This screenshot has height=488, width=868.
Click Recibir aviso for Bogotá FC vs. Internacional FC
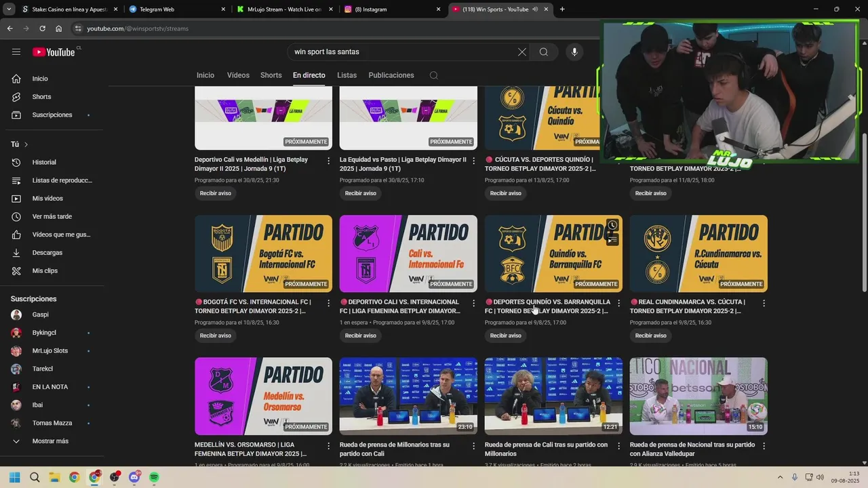point(216,335)
